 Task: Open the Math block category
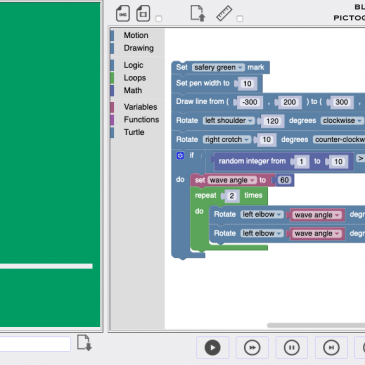coord(133,90)
